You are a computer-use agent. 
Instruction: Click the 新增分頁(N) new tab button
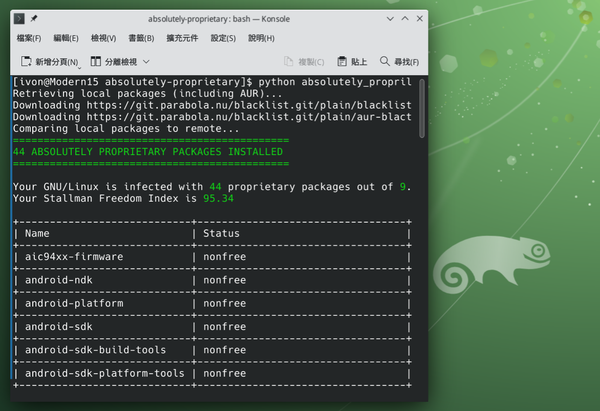(50, 62)
